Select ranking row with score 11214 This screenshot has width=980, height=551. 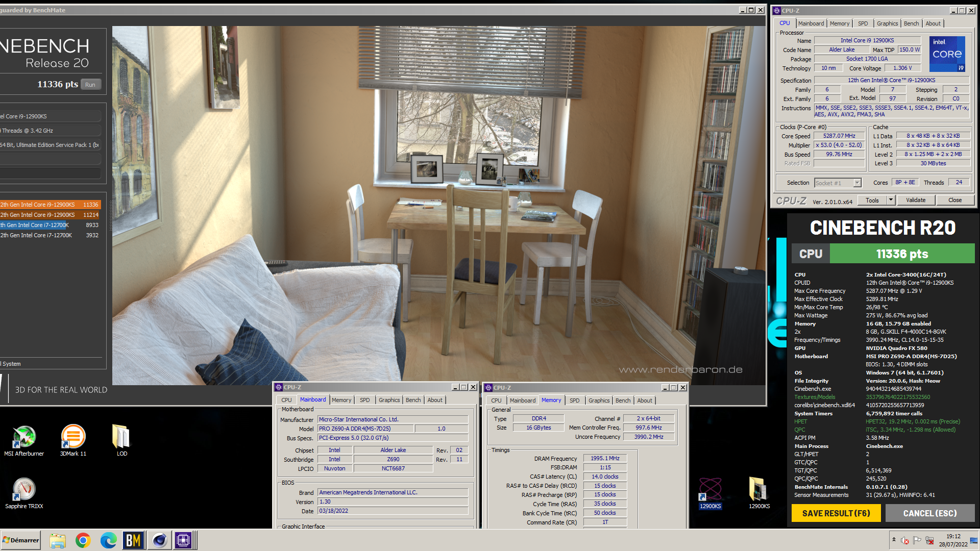pyautogui.click(x=50, y=215)
